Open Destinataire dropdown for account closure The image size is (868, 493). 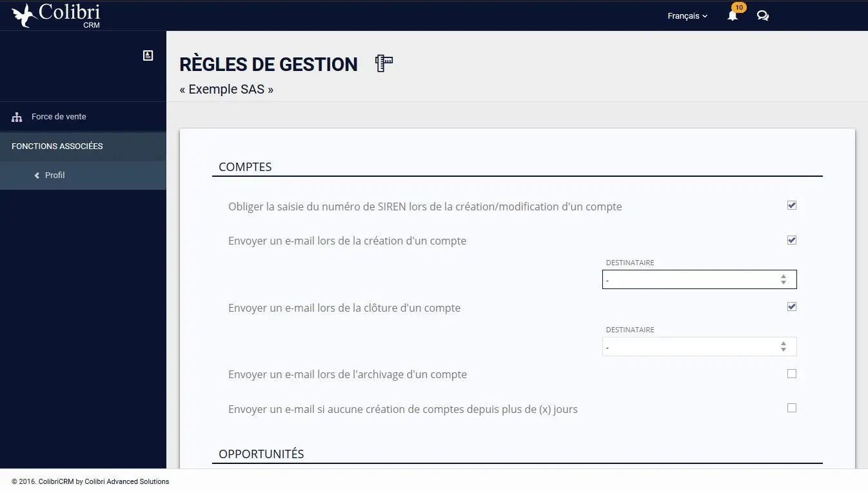coord(700,347)
